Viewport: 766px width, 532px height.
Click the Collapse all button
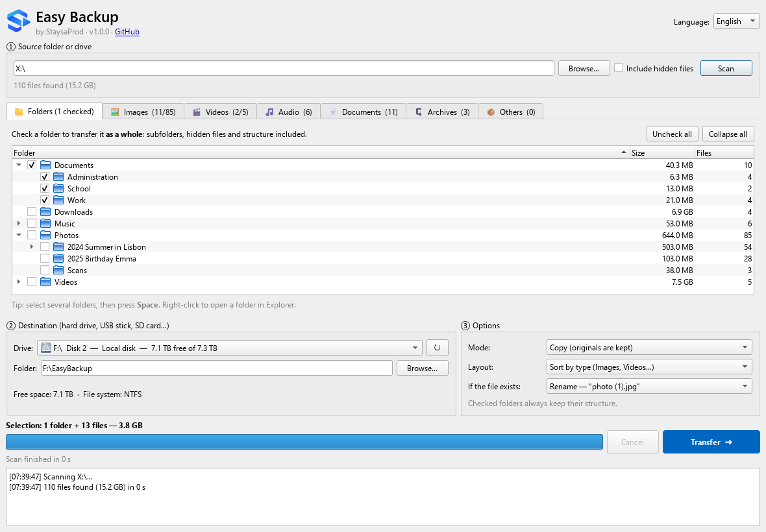coord(728,134)
